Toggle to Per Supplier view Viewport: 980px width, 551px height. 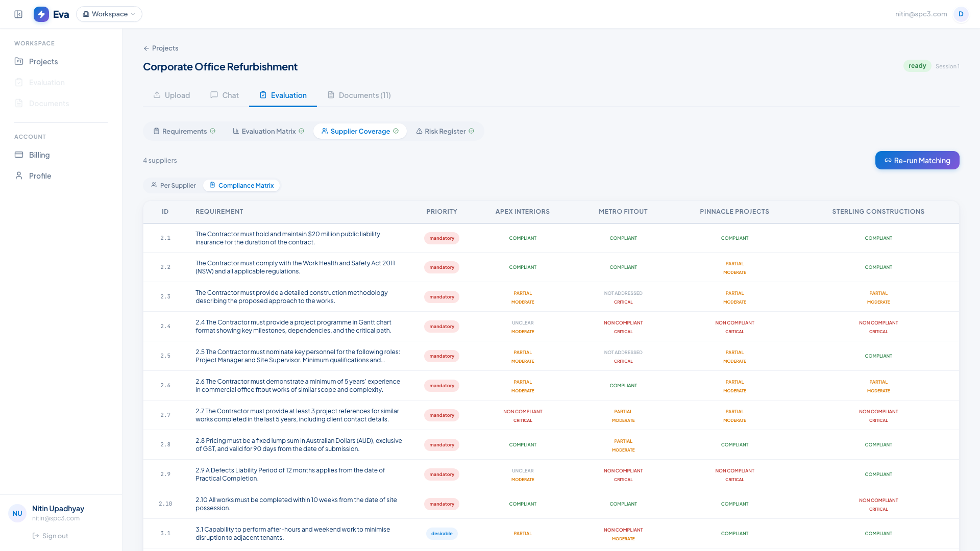pyautogui.click(x=174, y=186)
